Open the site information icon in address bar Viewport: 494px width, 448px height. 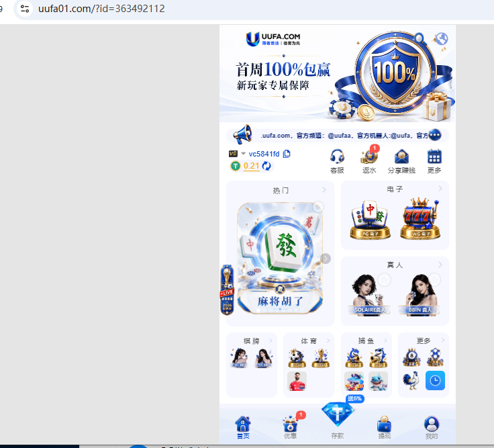25,9
